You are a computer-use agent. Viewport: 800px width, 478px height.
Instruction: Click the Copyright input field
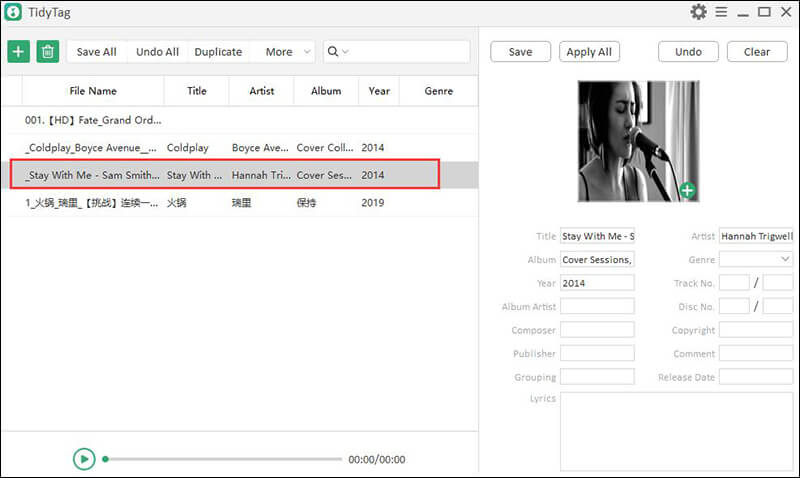click(x=756, y=330)
